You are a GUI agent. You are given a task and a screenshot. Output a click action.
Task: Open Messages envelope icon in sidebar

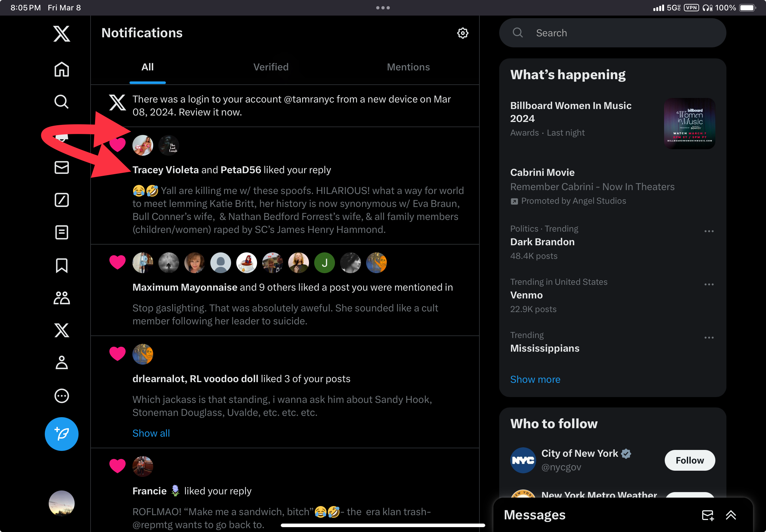(x=62, y=167)
